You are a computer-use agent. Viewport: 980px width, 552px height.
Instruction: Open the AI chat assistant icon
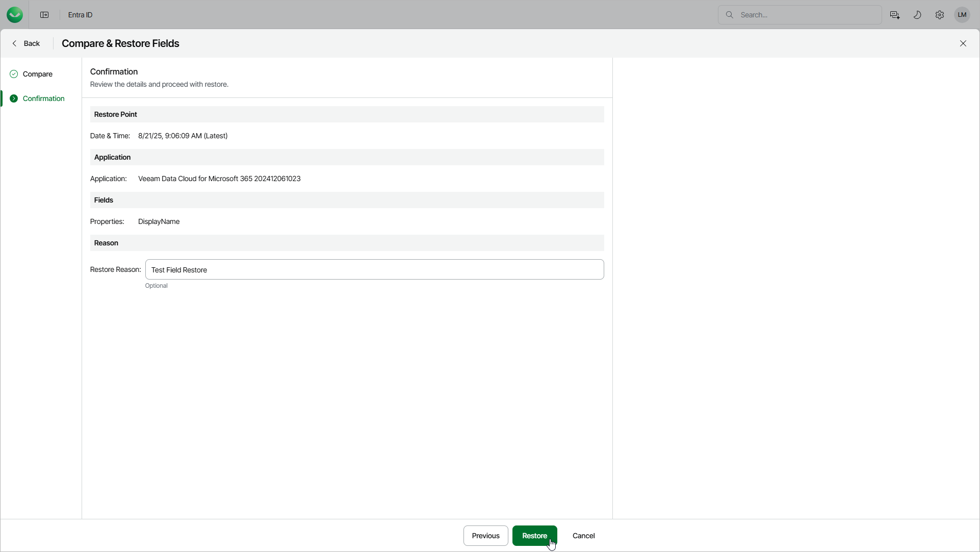point(895,15)
